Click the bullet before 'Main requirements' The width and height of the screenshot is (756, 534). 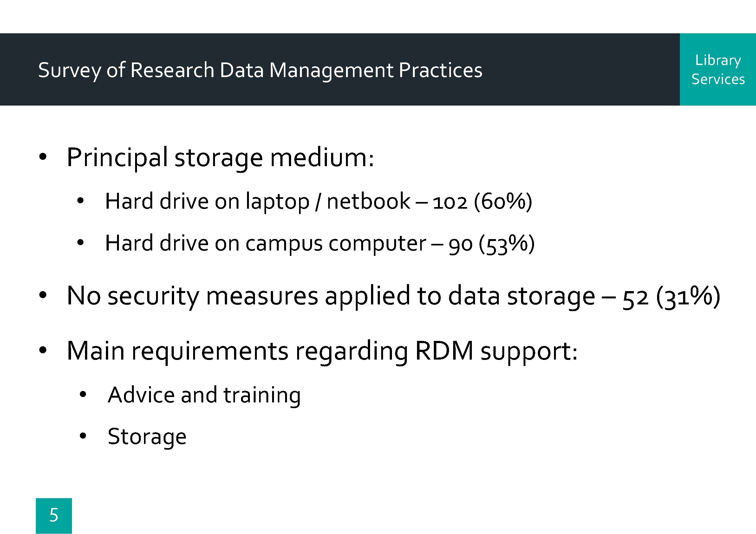(x=43, y=350)
